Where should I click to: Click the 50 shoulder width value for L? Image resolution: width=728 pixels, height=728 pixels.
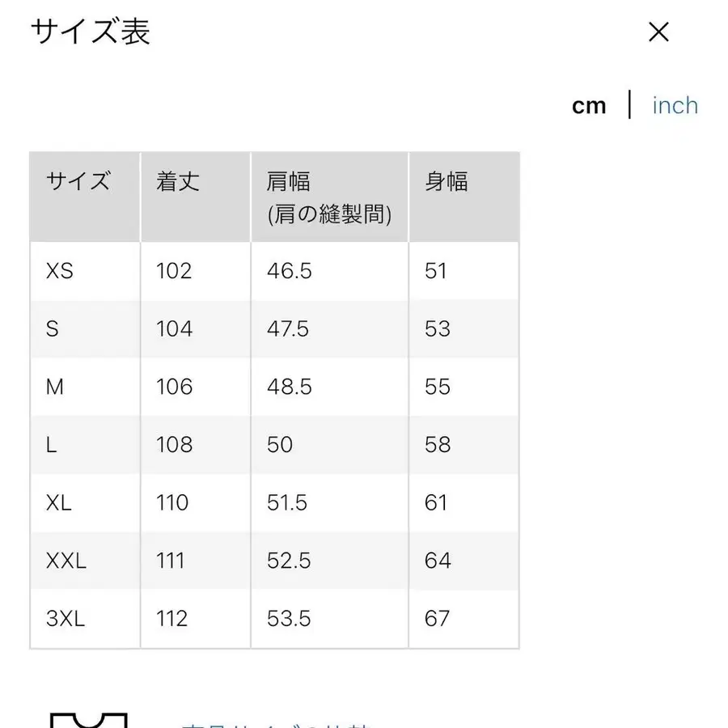click(277, 445)
